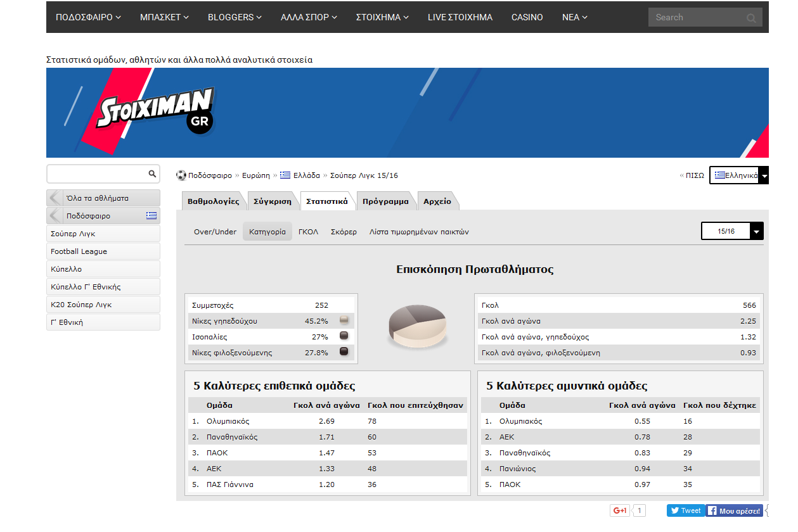Click the G+1 share icon
The width and height of the screenshot is (798, 532).
pos(620,510)
